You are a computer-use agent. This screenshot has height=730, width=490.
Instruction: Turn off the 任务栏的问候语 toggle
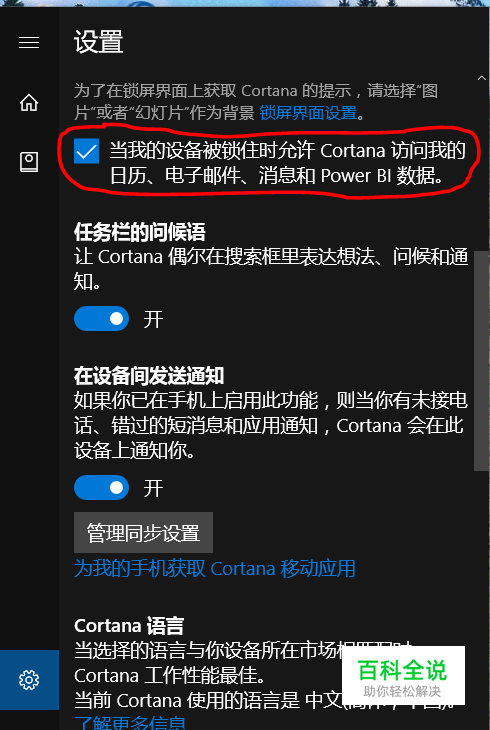click(x=101, y=319)
